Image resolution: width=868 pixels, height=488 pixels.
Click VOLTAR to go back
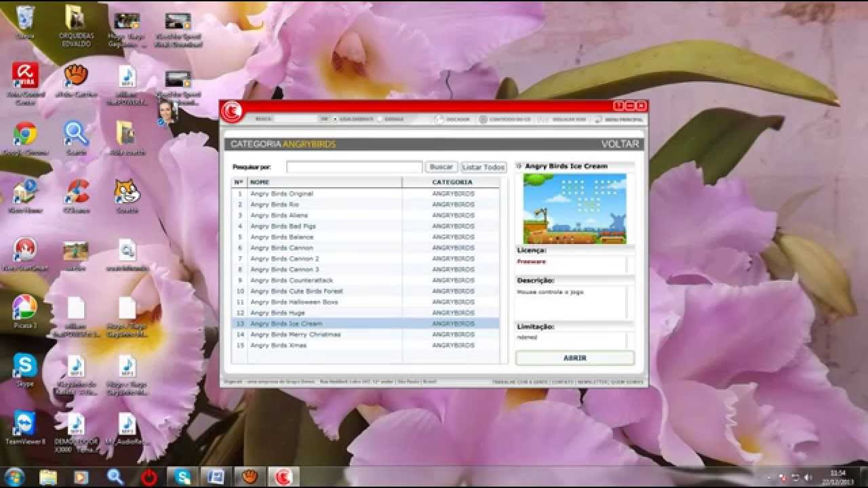[620, 144]
